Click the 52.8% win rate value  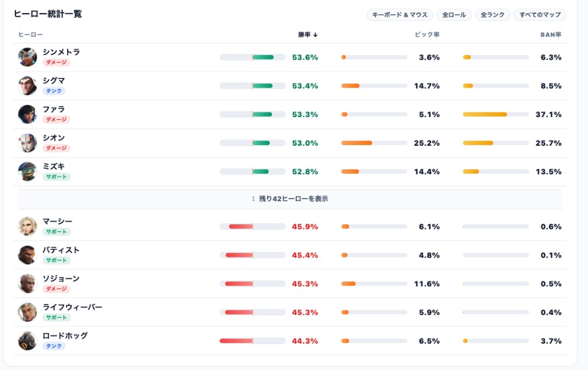click(305, 172)
